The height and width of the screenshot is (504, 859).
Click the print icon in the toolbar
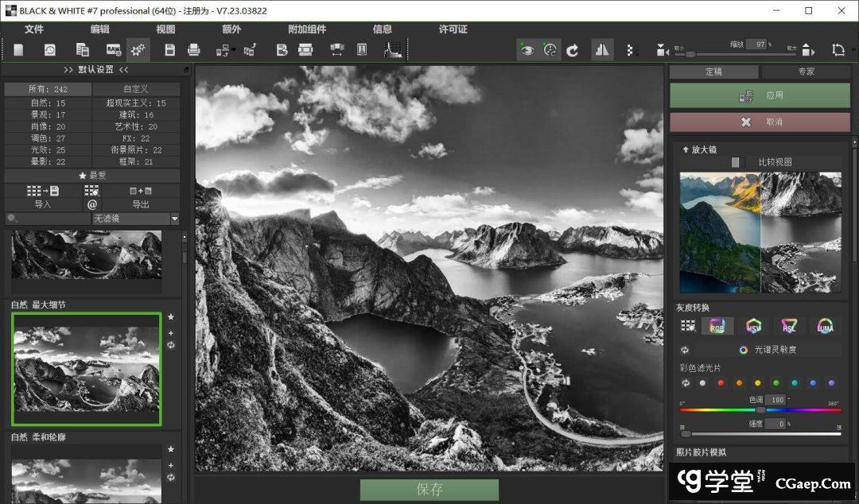click(193, 50)
